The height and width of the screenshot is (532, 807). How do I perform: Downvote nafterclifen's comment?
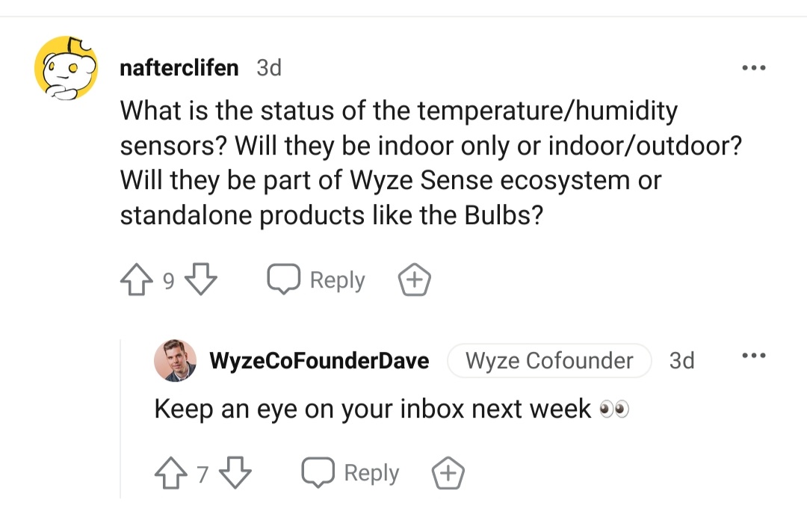[200, 280]
